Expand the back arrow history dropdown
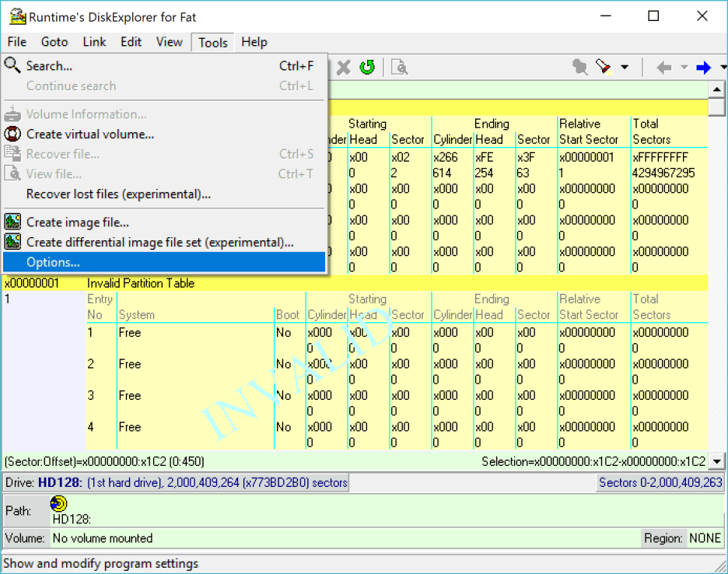The image size is (728, 574). point(684,68)
